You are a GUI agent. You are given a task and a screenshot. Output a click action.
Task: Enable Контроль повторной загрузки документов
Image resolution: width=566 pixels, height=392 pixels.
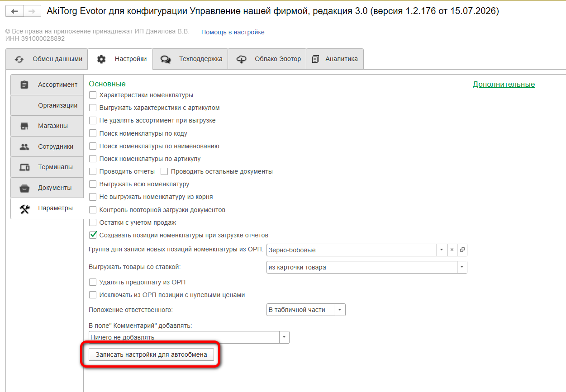[x=93, y=210]
